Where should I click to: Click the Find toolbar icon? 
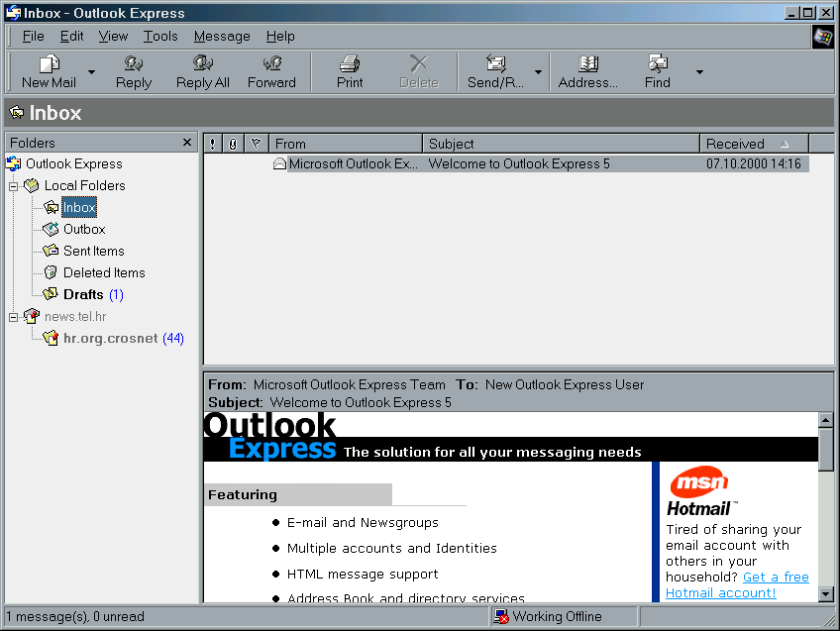[x=658, y=63]
